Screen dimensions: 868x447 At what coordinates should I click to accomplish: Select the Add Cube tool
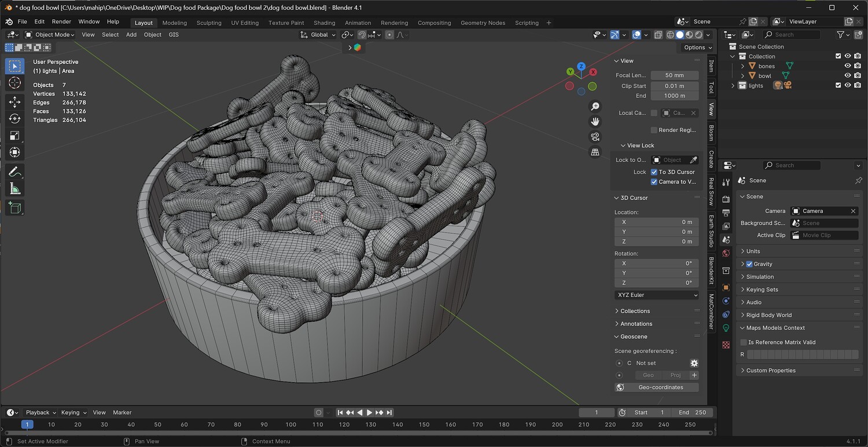(15, 208)
